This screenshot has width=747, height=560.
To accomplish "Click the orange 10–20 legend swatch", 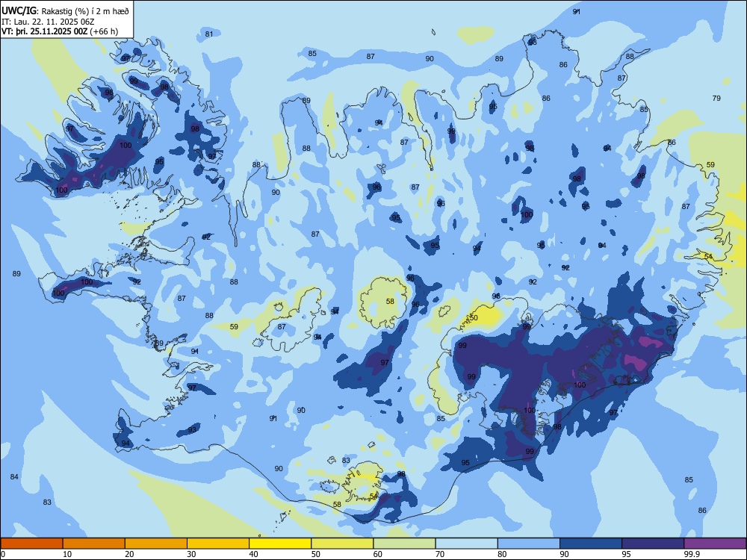I will tap(94, 544).
